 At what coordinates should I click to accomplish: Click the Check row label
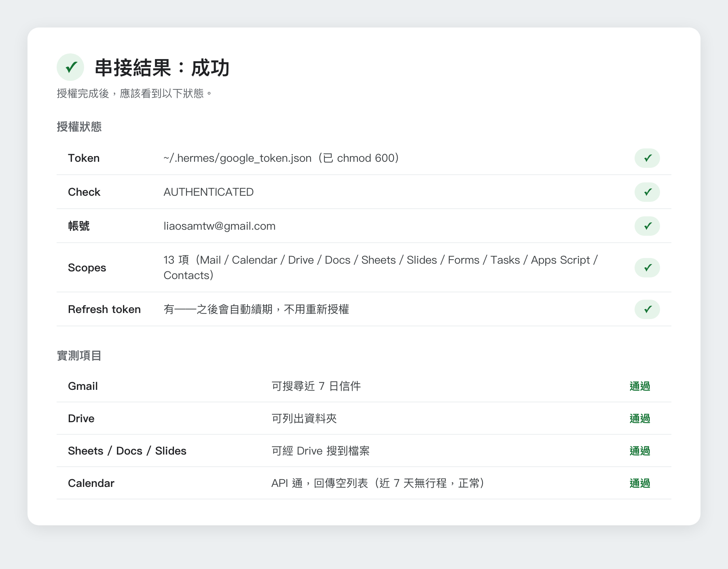(x=84, y=192)
